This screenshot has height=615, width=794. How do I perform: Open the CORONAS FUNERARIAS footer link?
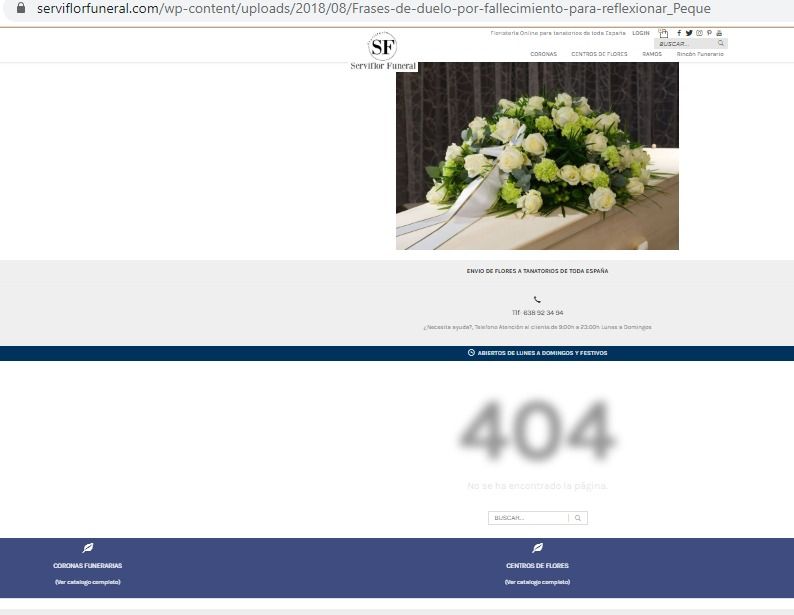[88, 565]
